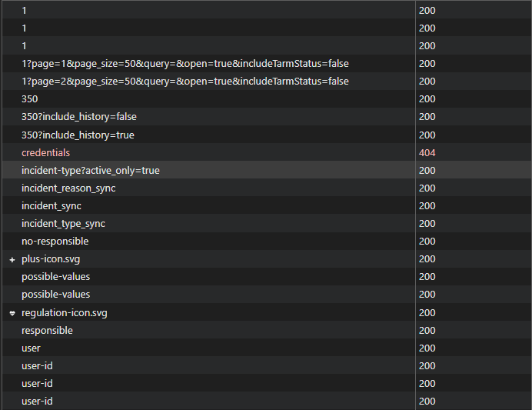Select the 350?include_history=true request
Image resolution: width=532 pixels, height=410 pixels.
click(78, 135)
